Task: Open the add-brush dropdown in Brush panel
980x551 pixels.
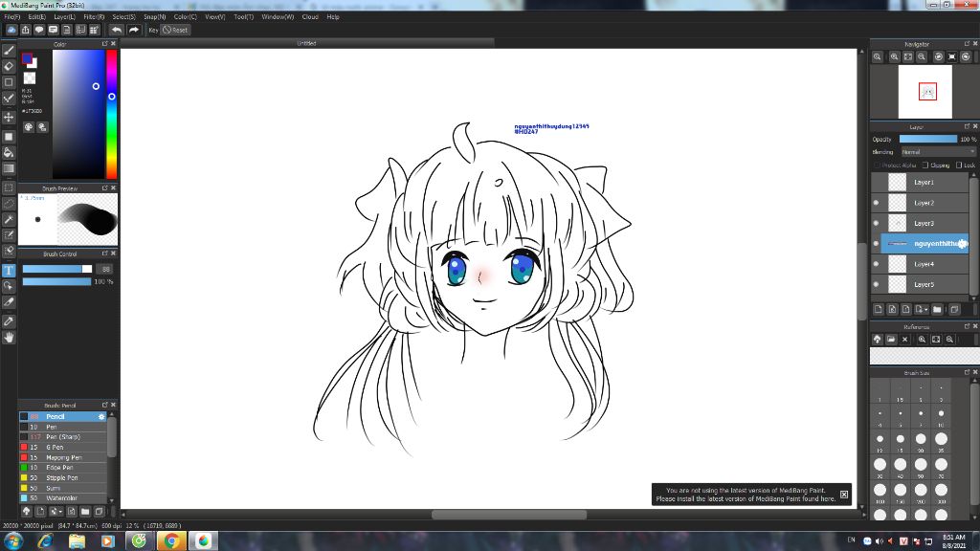Action: (60, 512)
